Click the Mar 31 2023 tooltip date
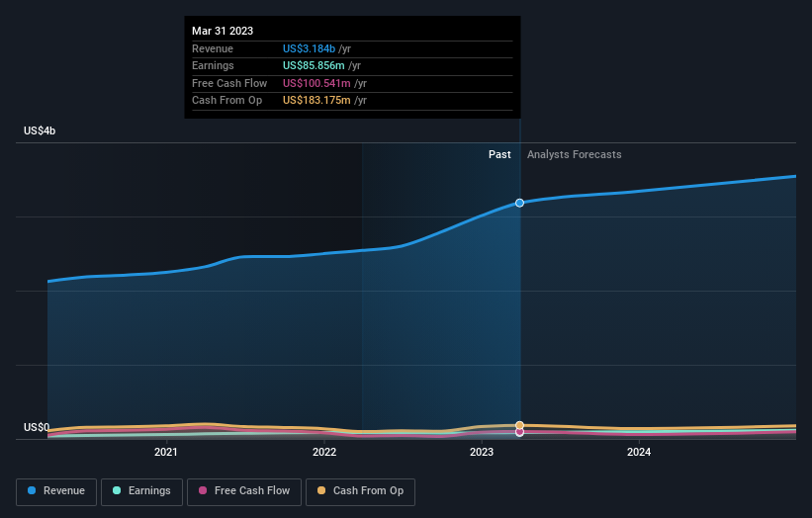Screen dimensions: 812x518 point(223,31)
